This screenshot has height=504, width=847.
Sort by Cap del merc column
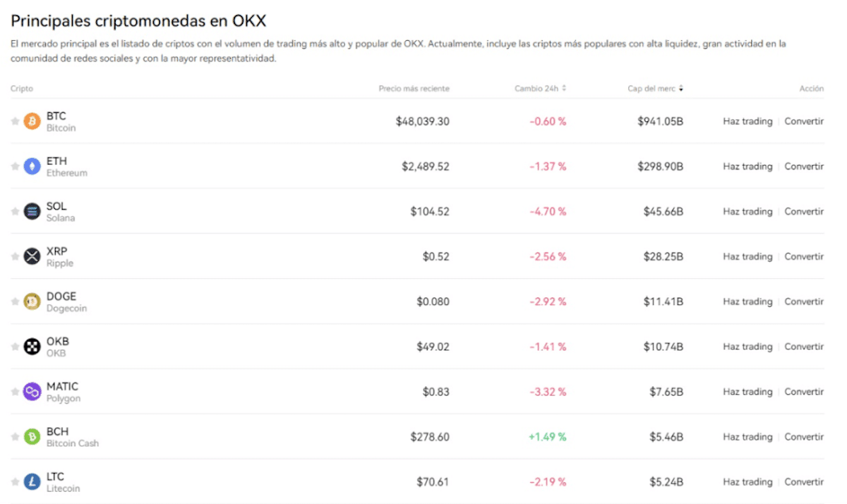coord(654,88)
